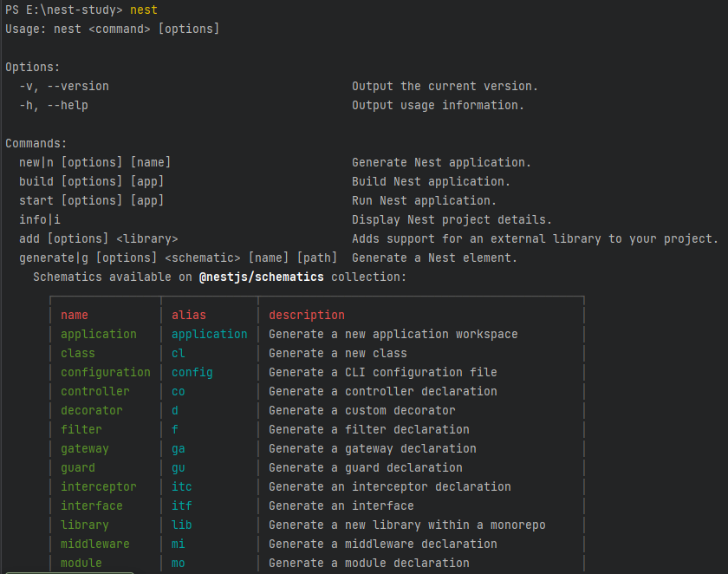Click the 'mo' alias

(x=179, y=563)
